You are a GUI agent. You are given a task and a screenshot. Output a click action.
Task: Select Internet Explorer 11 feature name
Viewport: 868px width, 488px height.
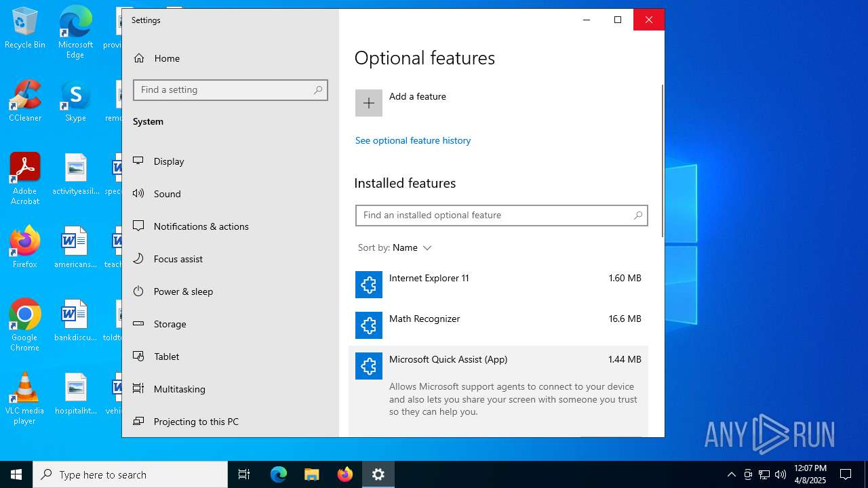[x=429, y=279]
